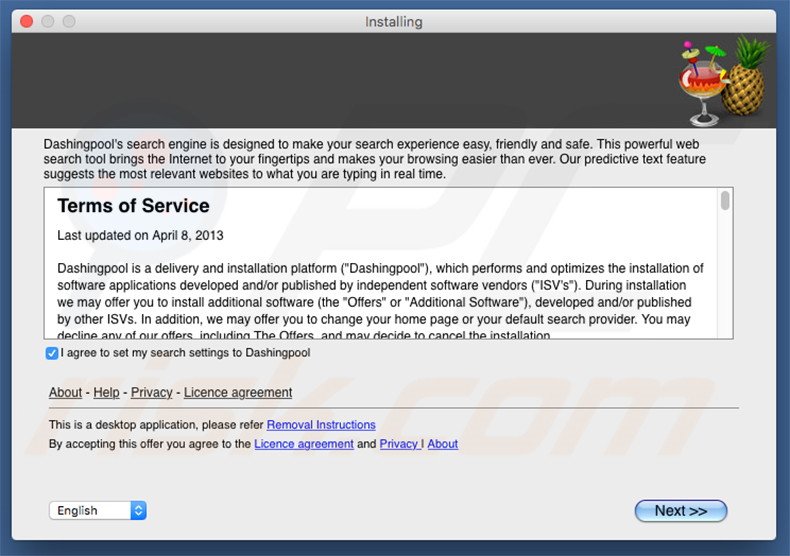Screen dimensions: 790x556
Task: Open the blue Licence agreement link
Action: tap(304, 444)
